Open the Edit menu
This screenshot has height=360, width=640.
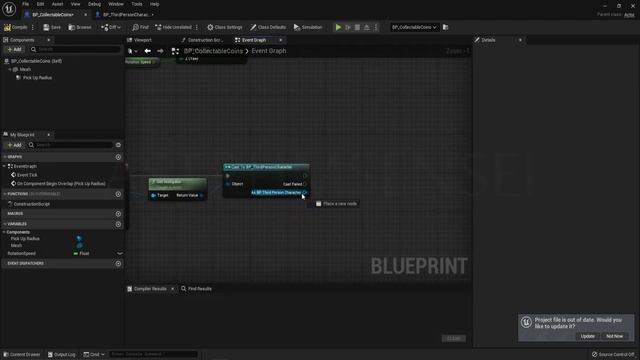coord(40,4)
